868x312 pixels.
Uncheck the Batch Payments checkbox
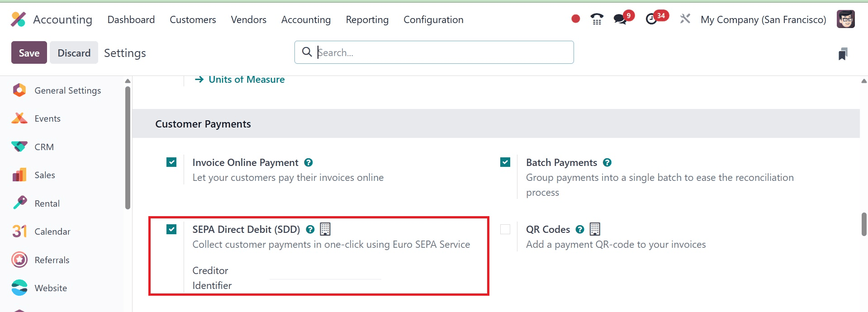point(505,162)
